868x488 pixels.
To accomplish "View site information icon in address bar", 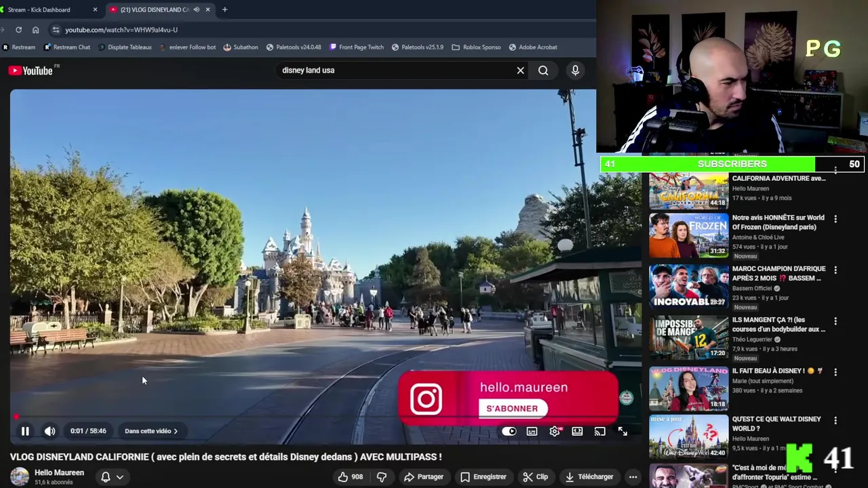I will tap(56, 30).
